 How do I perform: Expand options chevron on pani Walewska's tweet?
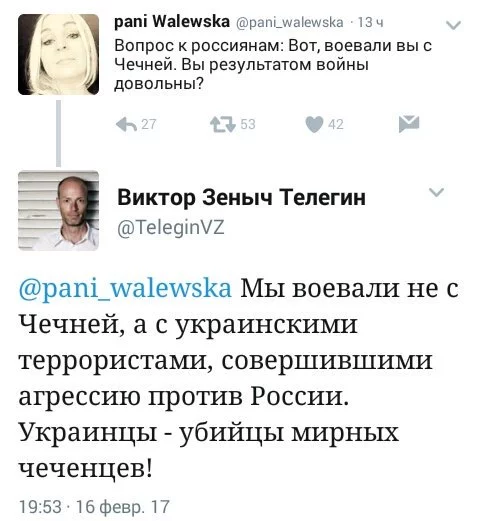click(453, 25)
